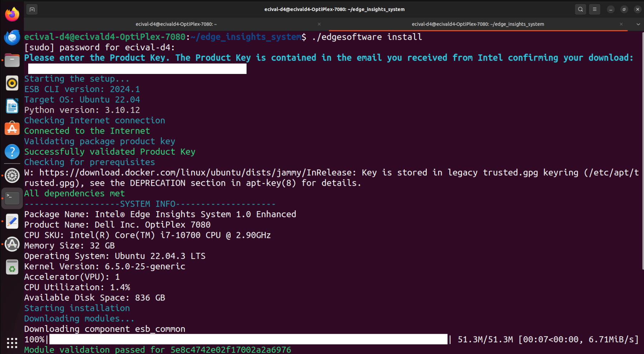
Task: Close the home directory terminal tab
Action: click(x=319, y=24)
